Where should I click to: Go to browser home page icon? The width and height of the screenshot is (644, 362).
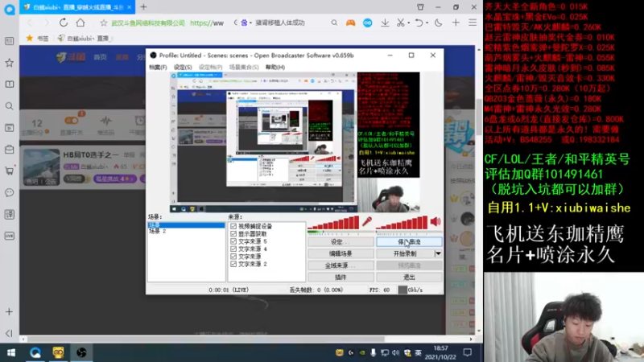pyautogui.click(x=80, y=23)
